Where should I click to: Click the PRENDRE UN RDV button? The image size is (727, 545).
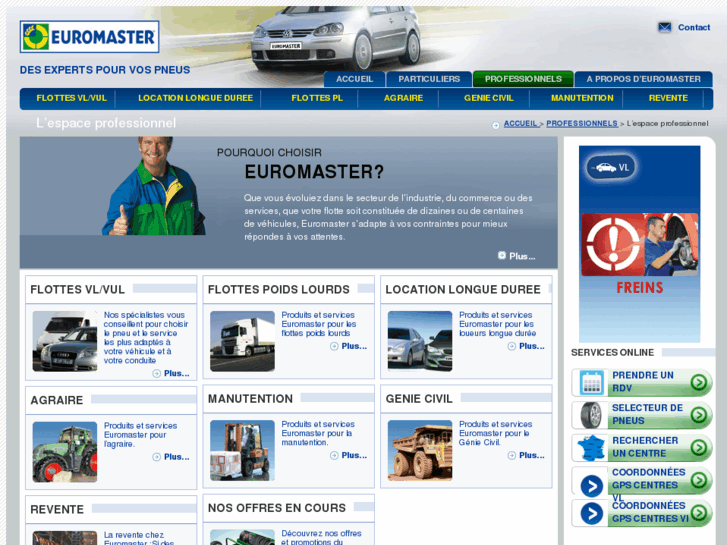pyautogui.click(x=642, y=382)
